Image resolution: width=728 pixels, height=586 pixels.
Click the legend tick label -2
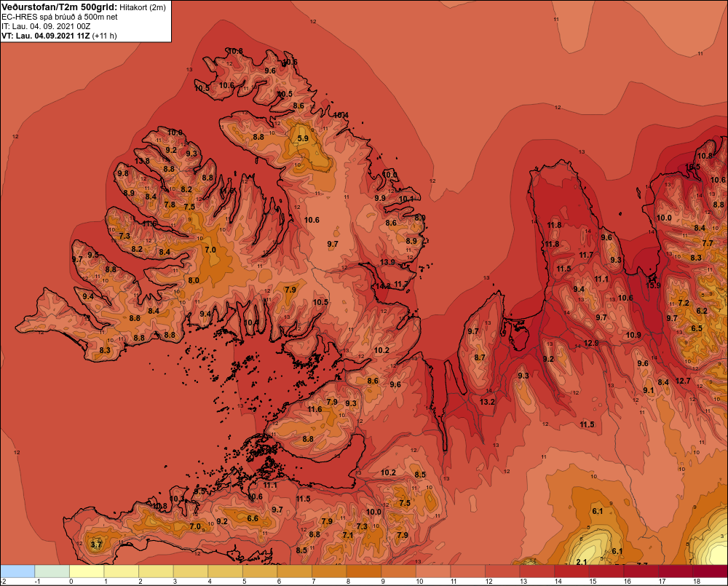(4, 582)
